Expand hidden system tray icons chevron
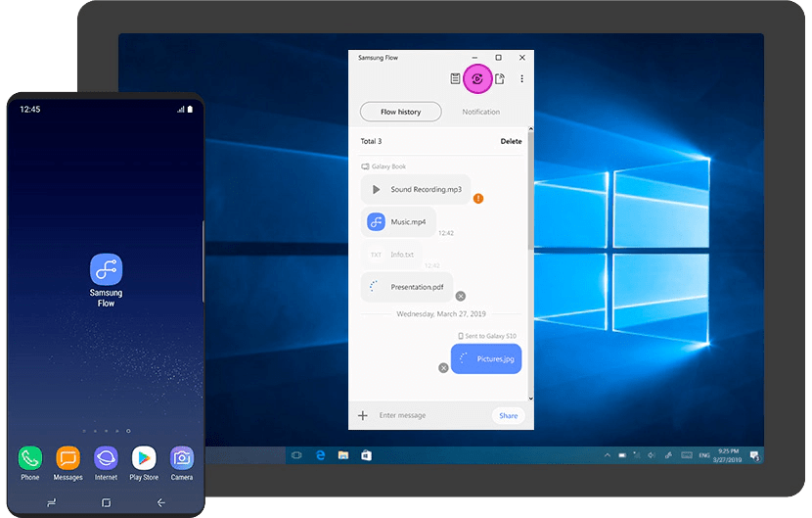812x518 pixels. pyautogui.click(x=607, y=455)
